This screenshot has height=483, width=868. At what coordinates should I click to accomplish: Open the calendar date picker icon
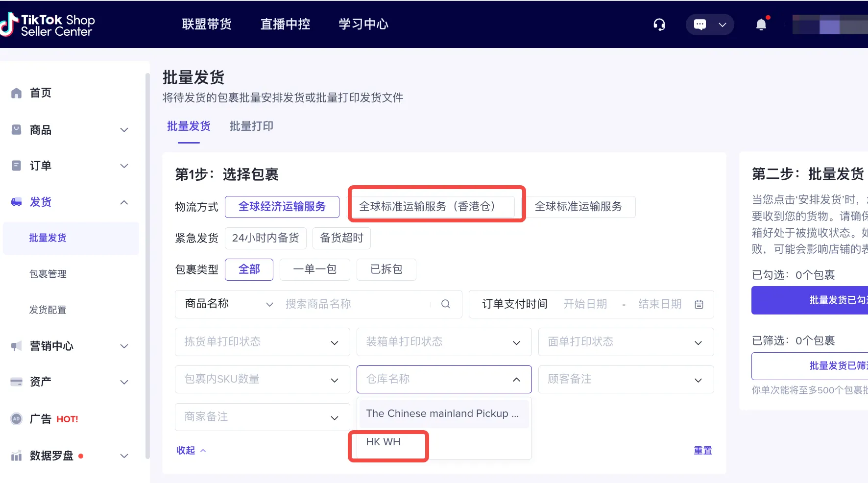[x=699, y=304]
